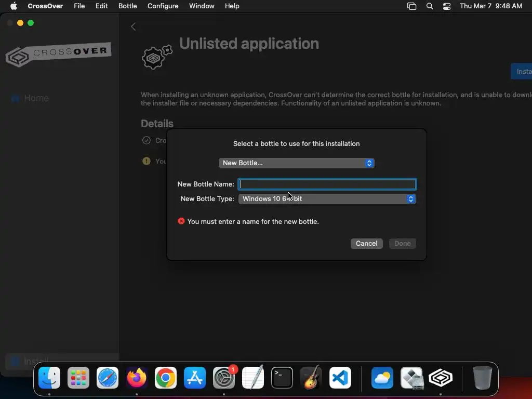
Task: Click the 'Details' heading
Action: tap(157, 124)
